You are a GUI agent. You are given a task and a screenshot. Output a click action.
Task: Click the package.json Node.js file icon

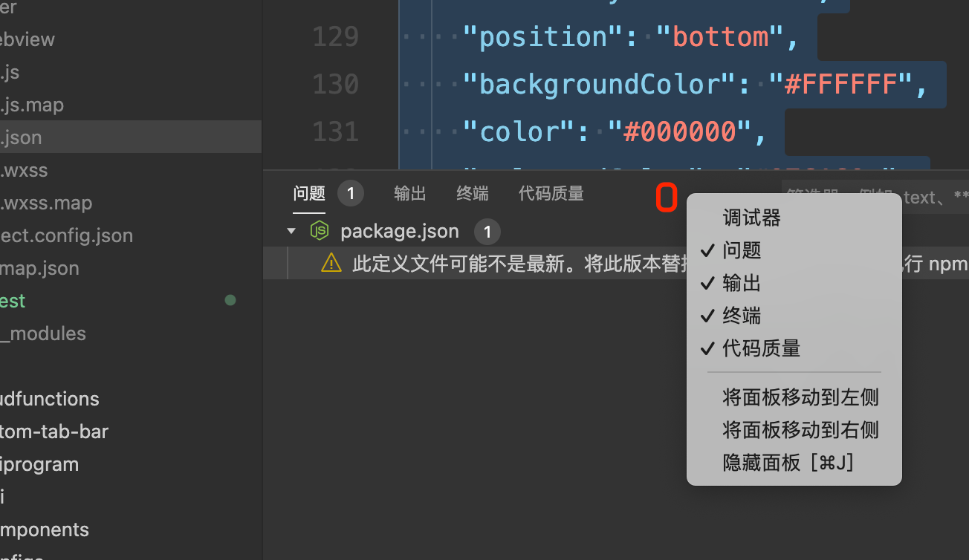(320, 231)
